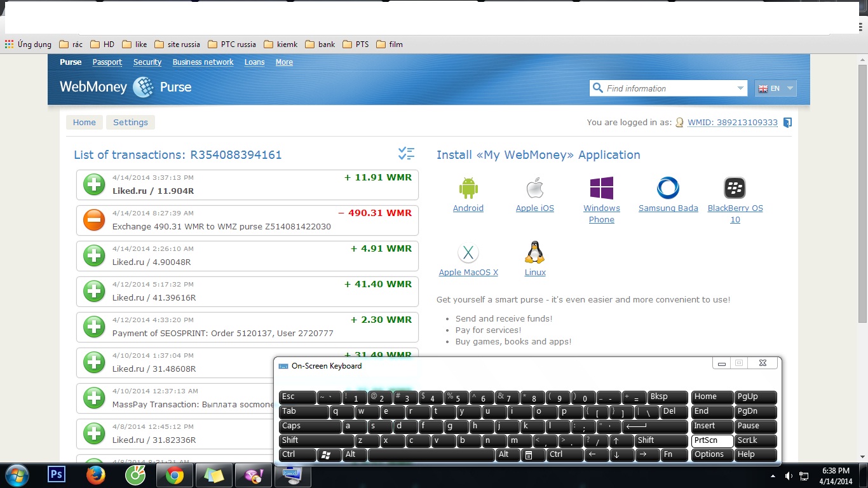Image resolution: width=868 pixels, height=488 pixels.
Task: Expand the More menu in WebMoney navigation
Action: click(x=284, y=62)
